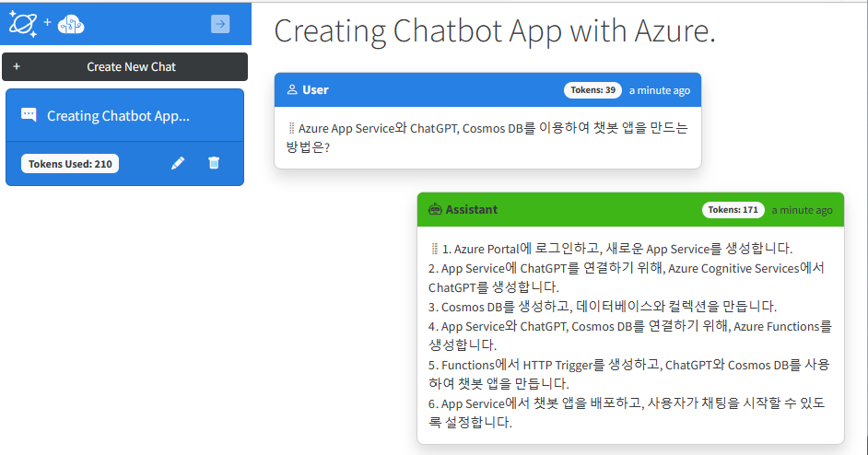
Task: Click the Creating Chatbot App with Azure heading
Action: (494, 31)
